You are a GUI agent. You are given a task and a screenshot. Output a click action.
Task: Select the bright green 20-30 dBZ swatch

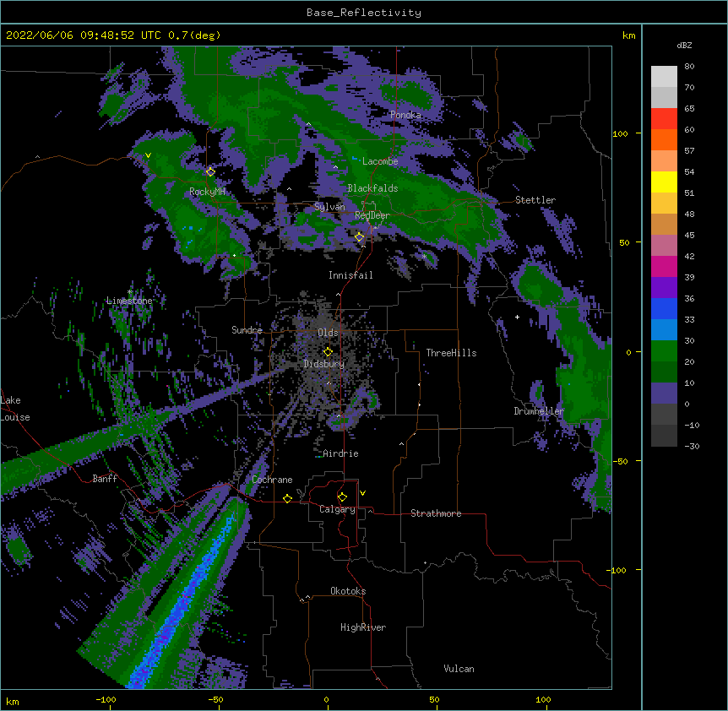click(664, 351)
